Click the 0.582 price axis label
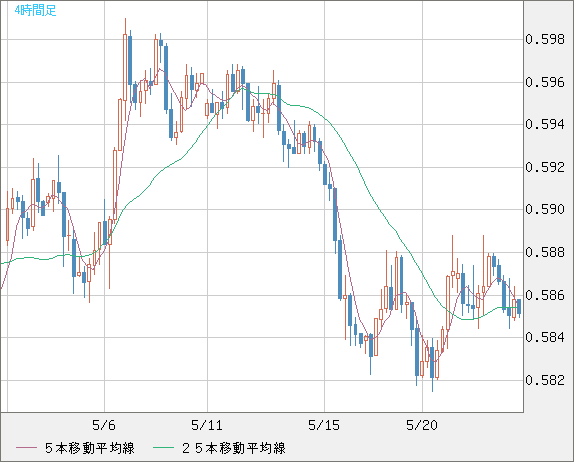This screenshot has width=574, height=462. [545, 380]
